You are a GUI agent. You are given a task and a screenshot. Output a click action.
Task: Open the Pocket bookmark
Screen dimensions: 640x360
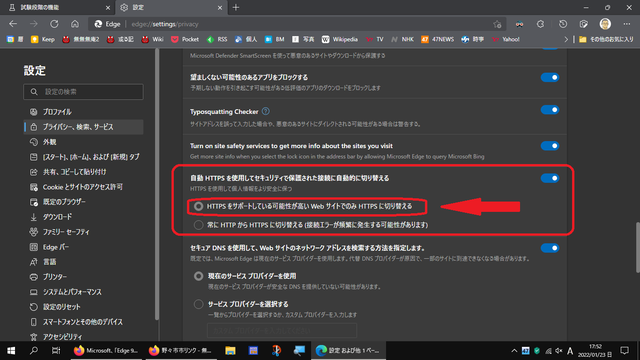tap(185, 39)
